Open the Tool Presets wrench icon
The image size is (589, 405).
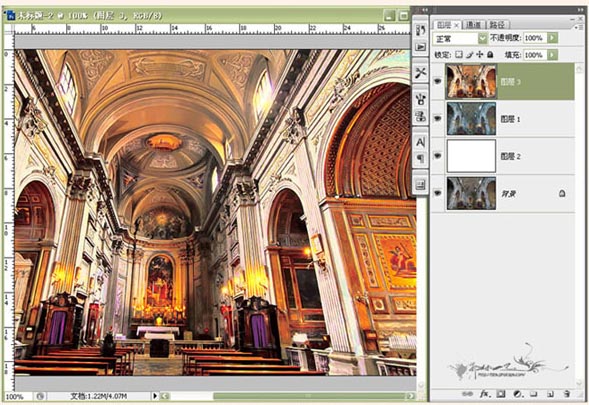(x=420, y=73)
